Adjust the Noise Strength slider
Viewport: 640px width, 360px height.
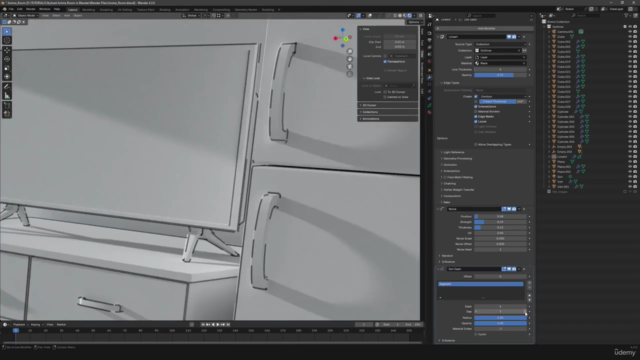(500, 222)
